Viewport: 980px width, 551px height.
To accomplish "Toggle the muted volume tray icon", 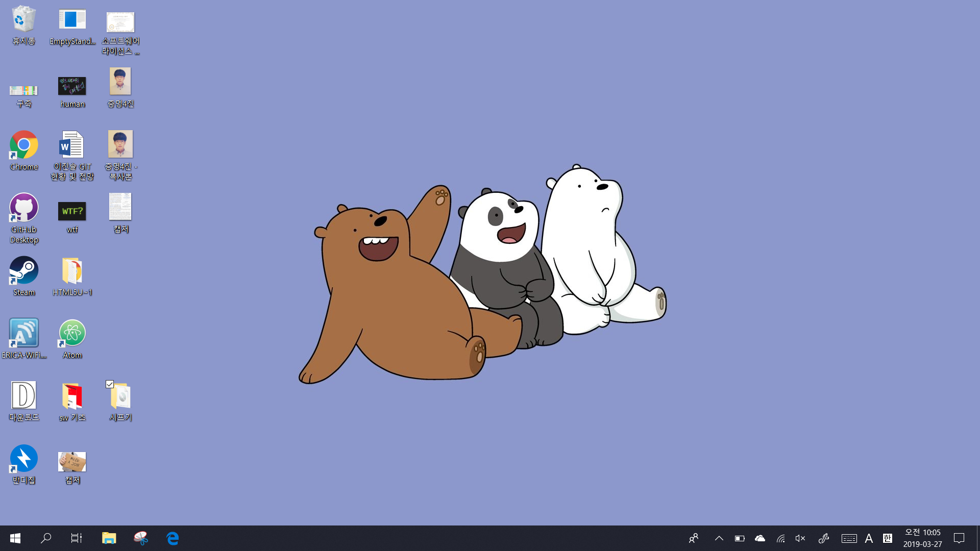I will (x=800, y=538).
